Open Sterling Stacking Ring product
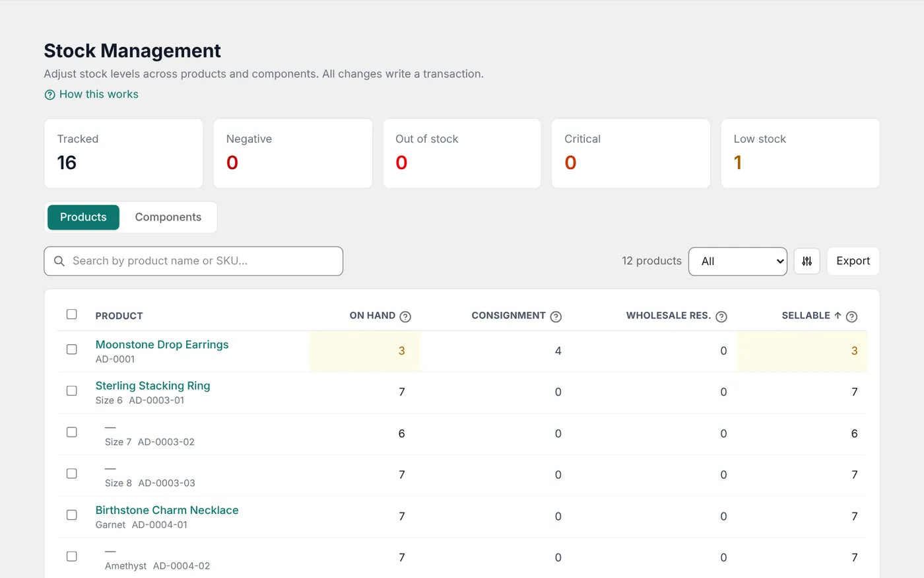Viewport: 924px width, 578px height. [152, 386]
